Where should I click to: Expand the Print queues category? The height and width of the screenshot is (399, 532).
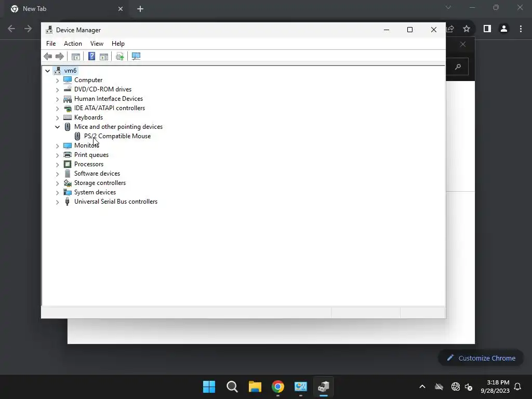tap(57, 155)
